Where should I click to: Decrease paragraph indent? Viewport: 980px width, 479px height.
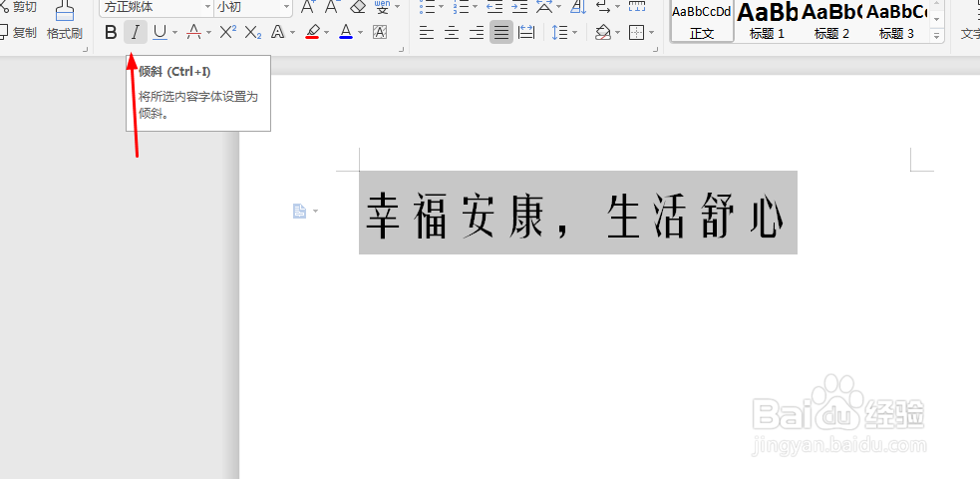point(494,8)
